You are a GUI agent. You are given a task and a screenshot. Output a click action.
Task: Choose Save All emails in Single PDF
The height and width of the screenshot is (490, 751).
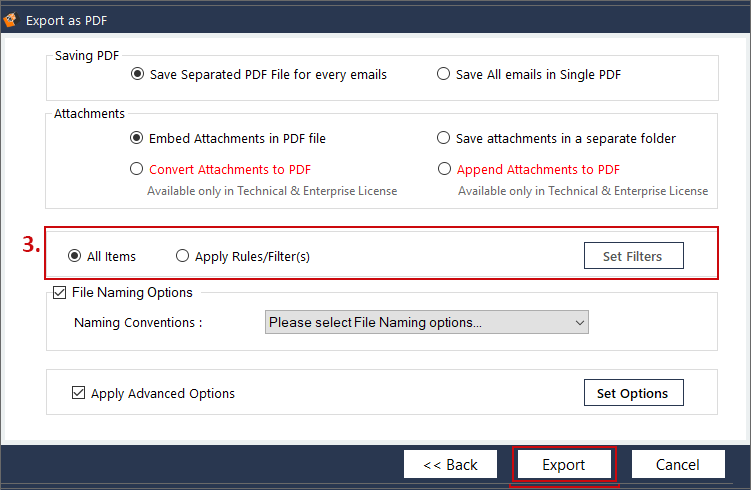click(443, 74)
